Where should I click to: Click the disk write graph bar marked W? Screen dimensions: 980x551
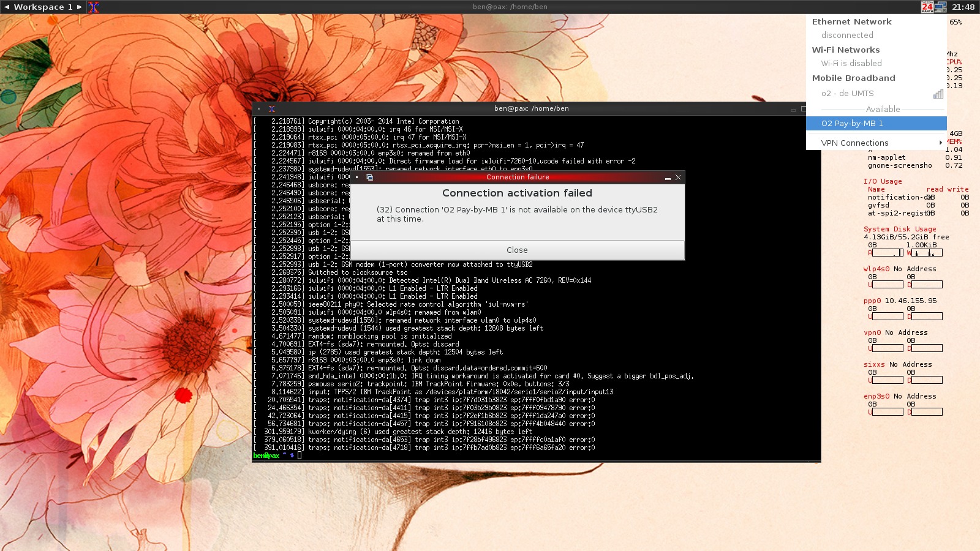point(927,253)
